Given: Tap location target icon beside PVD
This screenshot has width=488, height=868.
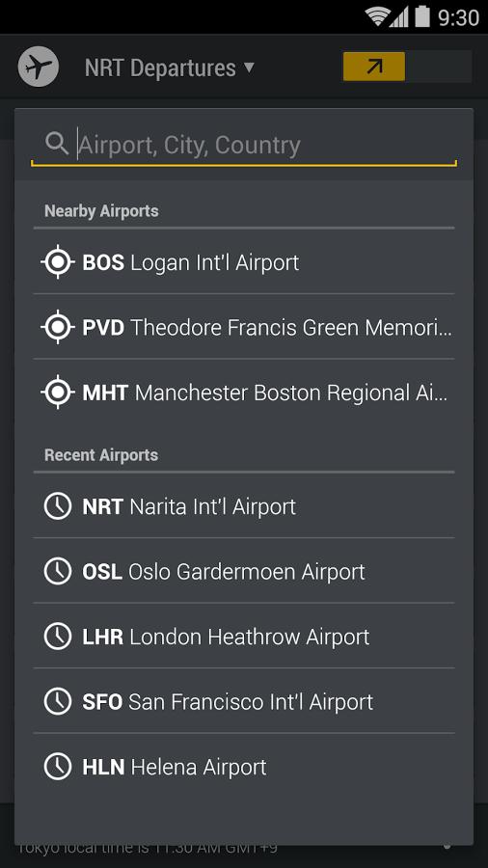Looking at the screenshot, I should click(58, 328).
